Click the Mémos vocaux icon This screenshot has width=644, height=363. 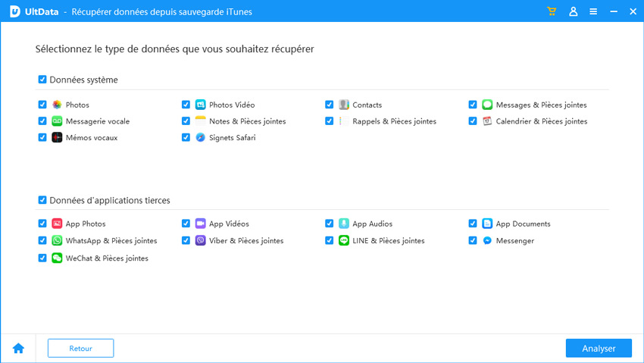[x=57, y=137]
